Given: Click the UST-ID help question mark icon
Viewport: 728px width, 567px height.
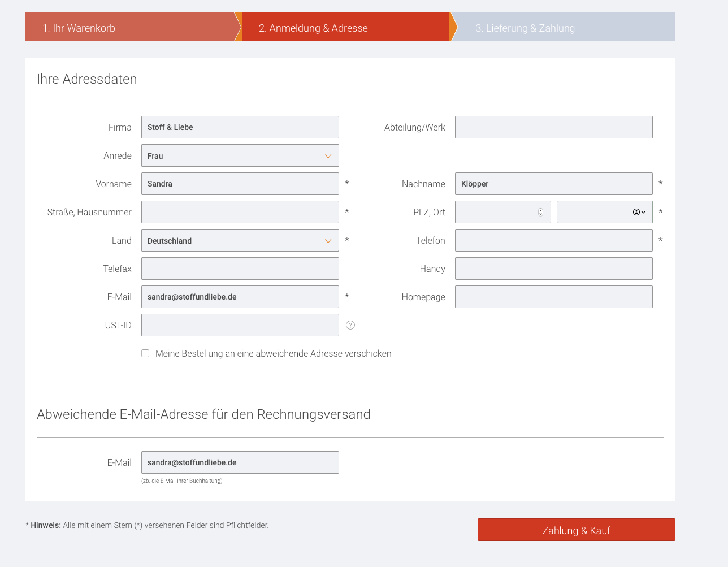Looking at the screenshot, I should click(x=350, y=325).
